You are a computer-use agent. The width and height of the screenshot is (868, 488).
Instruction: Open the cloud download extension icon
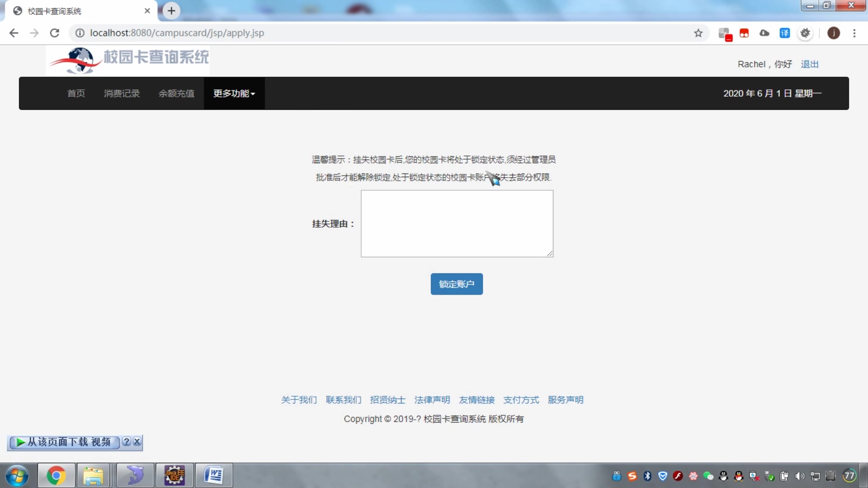[x=764, y=33]
